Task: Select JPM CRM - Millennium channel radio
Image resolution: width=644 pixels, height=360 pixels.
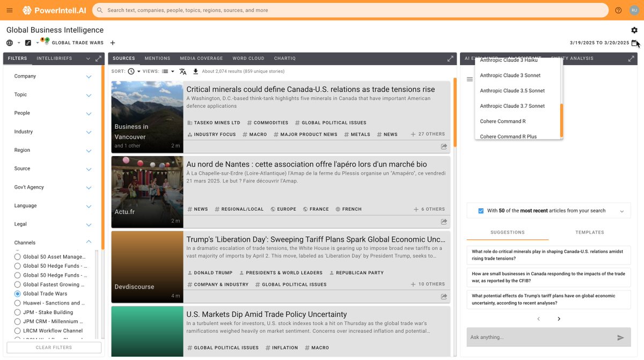Action: [18, 321]
